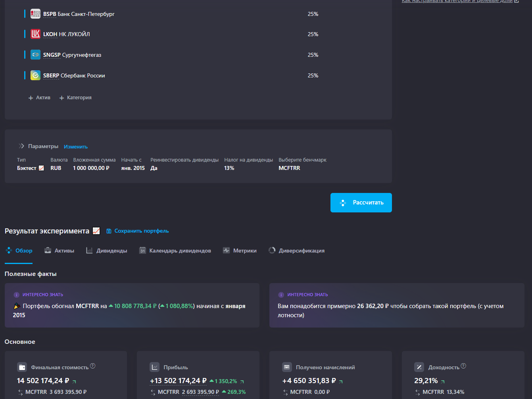Click the BSPB ticker label

50,14
